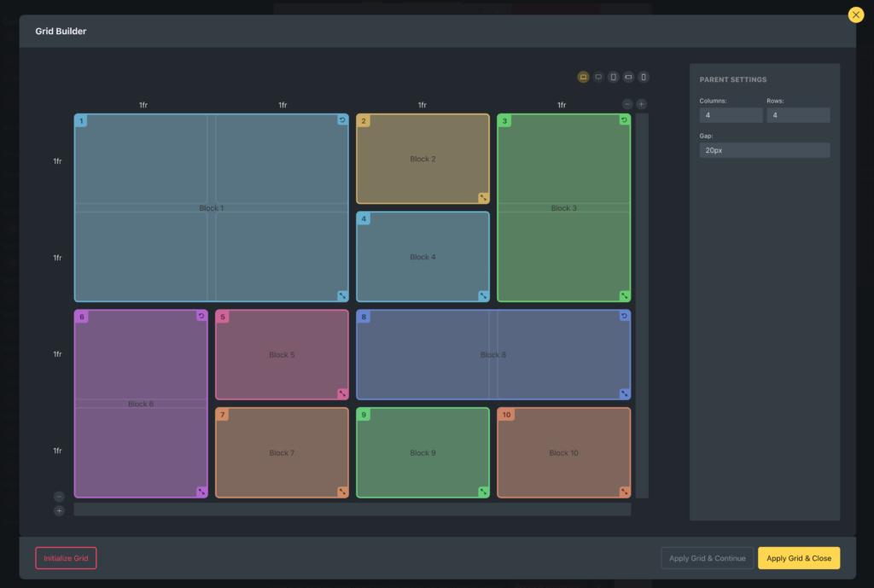This screenshot has height=588, width=874.
Task: Add a row with the plus button
Action: click(59, 510)
